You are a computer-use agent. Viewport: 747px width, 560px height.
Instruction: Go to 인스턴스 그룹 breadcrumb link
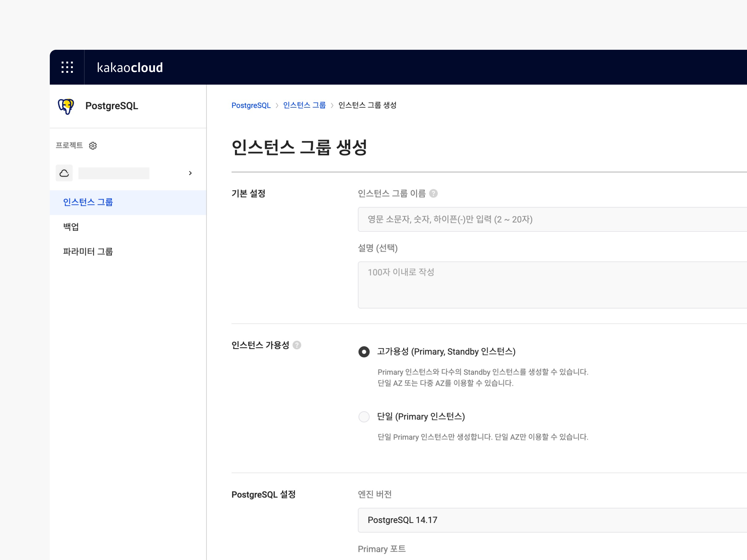(304, 105)
